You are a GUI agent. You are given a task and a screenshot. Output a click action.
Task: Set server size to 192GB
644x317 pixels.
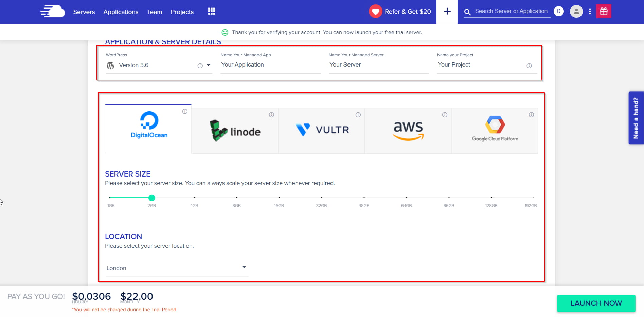tap(531, 205)
